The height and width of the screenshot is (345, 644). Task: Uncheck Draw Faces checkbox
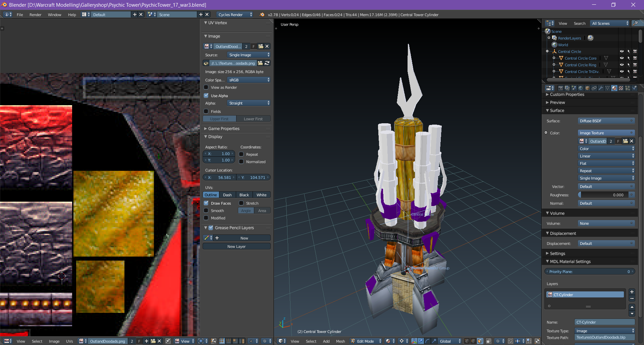(x=206, y=203)
